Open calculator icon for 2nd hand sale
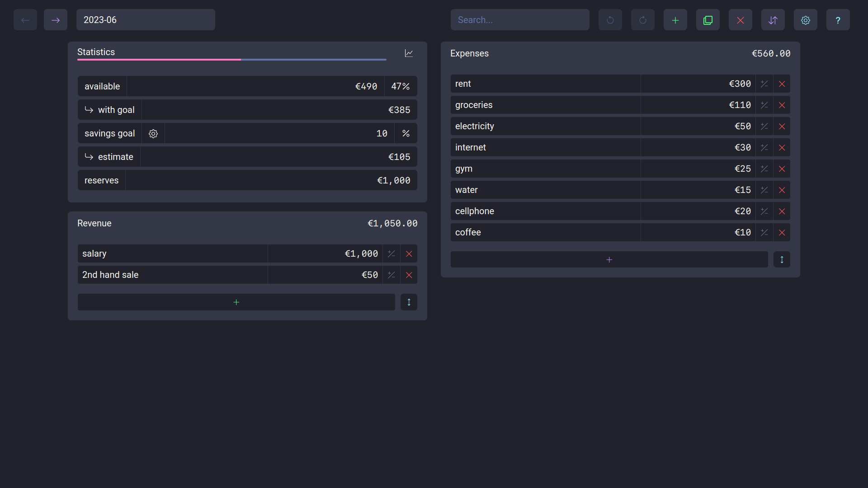 tap(391, 275)
